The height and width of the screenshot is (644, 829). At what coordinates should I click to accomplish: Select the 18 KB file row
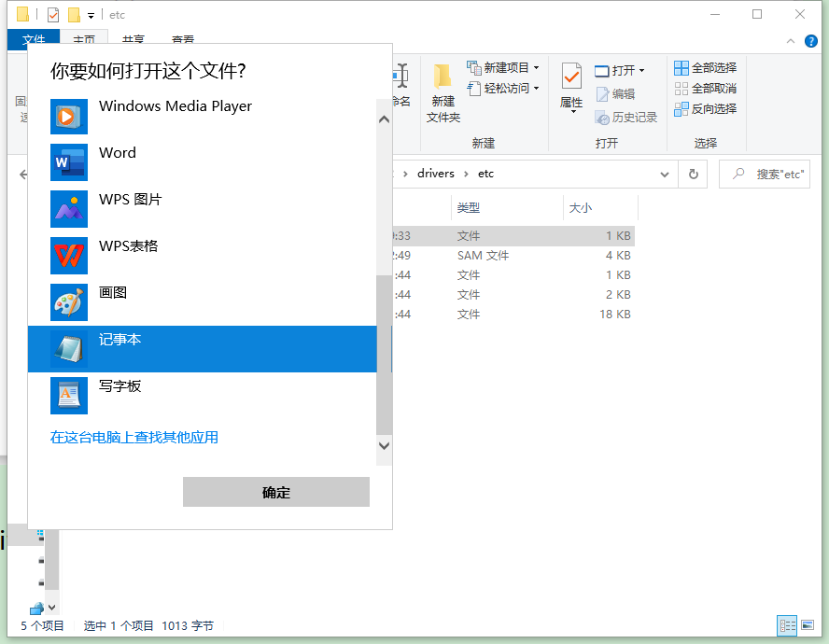pyautogui.click(x=513, y=315)
